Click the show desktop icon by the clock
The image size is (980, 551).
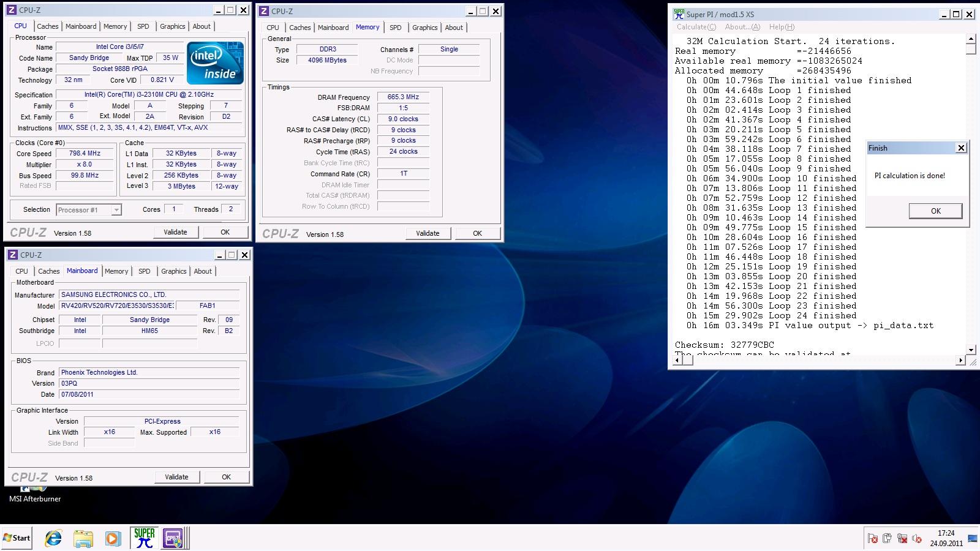(973, 539)
